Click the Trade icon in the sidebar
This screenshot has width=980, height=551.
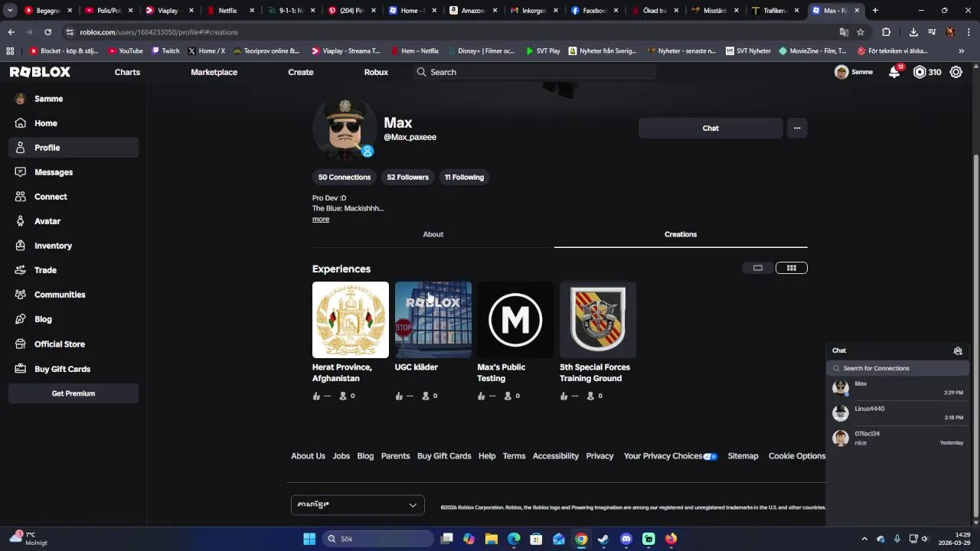[x=21, y=270]
